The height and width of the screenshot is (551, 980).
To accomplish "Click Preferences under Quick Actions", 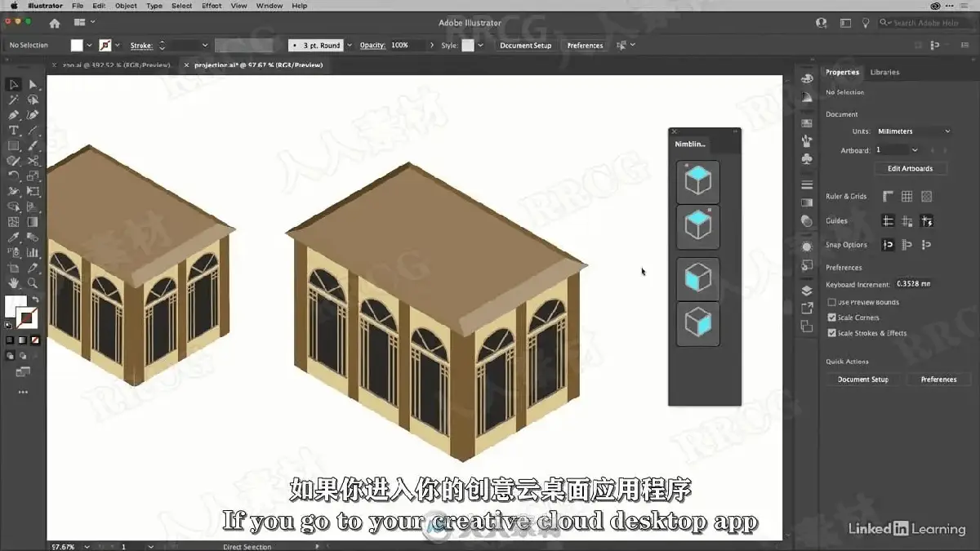I will tap(938, 380).
